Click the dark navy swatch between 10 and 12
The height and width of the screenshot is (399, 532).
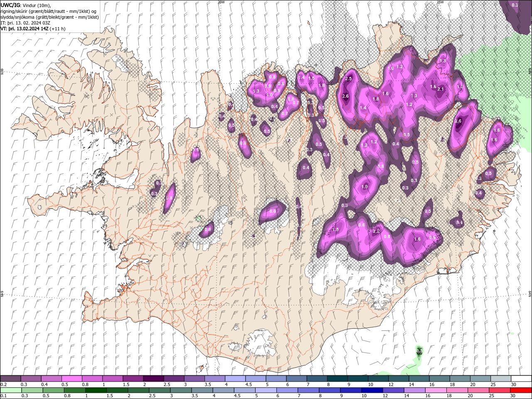pos(371,390)
